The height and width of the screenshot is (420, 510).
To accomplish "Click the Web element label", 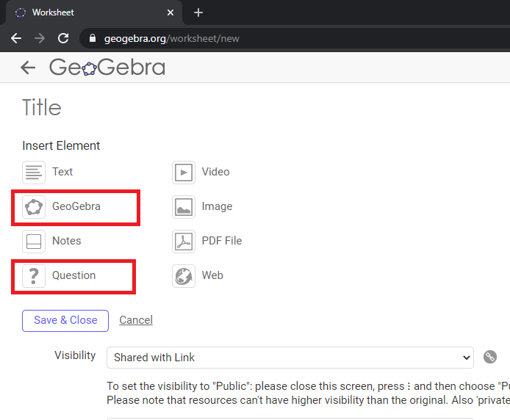I will [x=212, y=275].
